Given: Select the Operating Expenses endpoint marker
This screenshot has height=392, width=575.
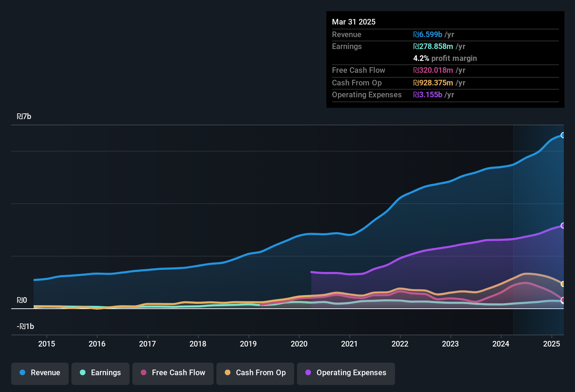Looking at the screenshot, I should point(563,226).
